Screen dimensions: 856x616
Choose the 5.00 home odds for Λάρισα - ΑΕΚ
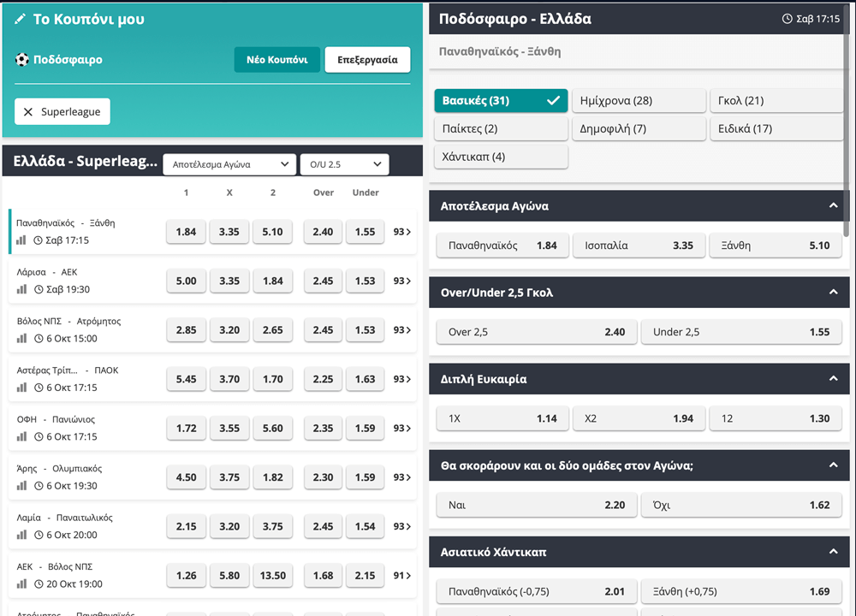tap(186, 281)
